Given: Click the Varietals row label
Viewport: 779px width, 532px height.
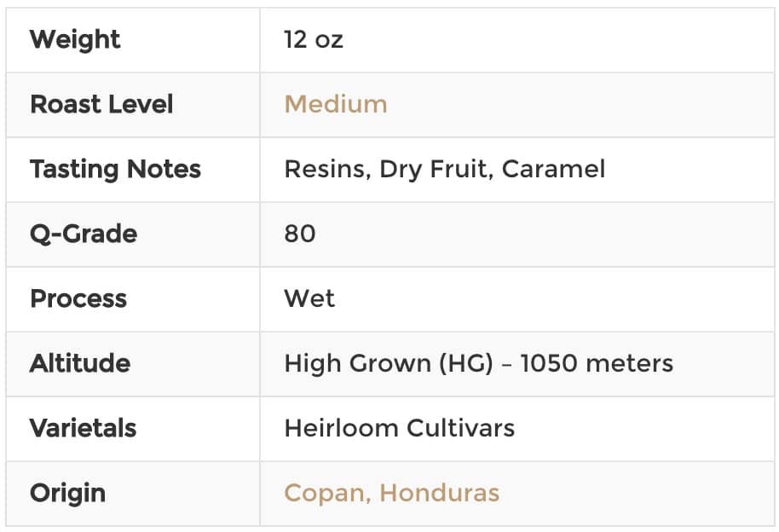Looking at the screenshot, I should click(x=83, y=428).
